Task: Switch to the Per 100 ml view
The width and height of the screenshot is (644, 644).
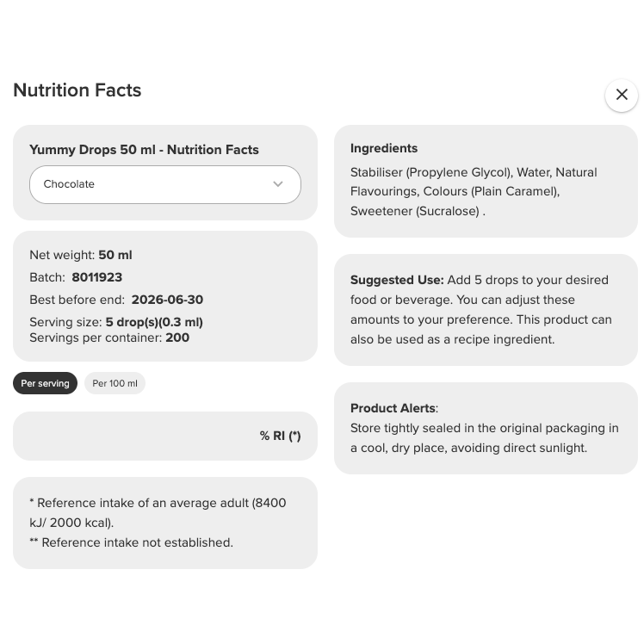Action: click(x=115, y=383)
